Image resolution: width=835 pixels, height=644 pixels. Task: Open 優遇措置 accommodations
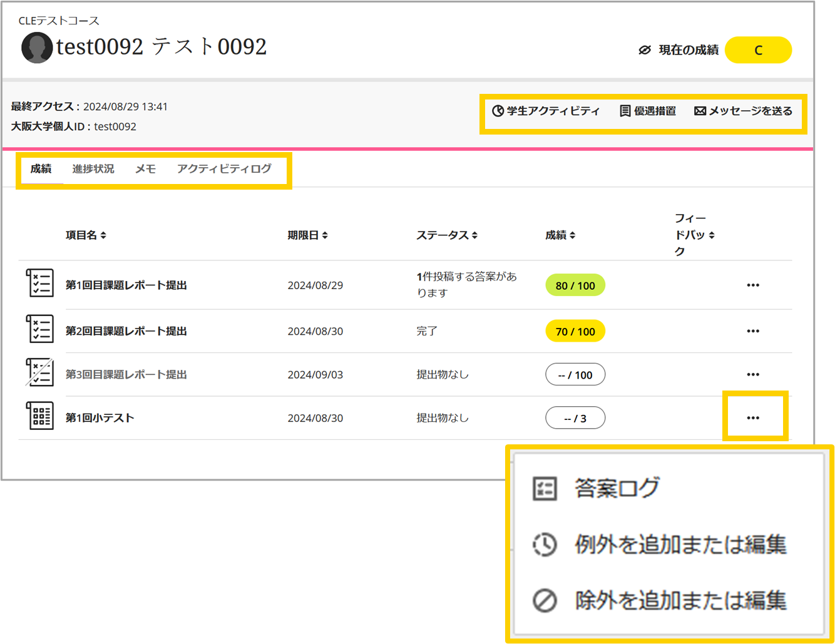648,111
